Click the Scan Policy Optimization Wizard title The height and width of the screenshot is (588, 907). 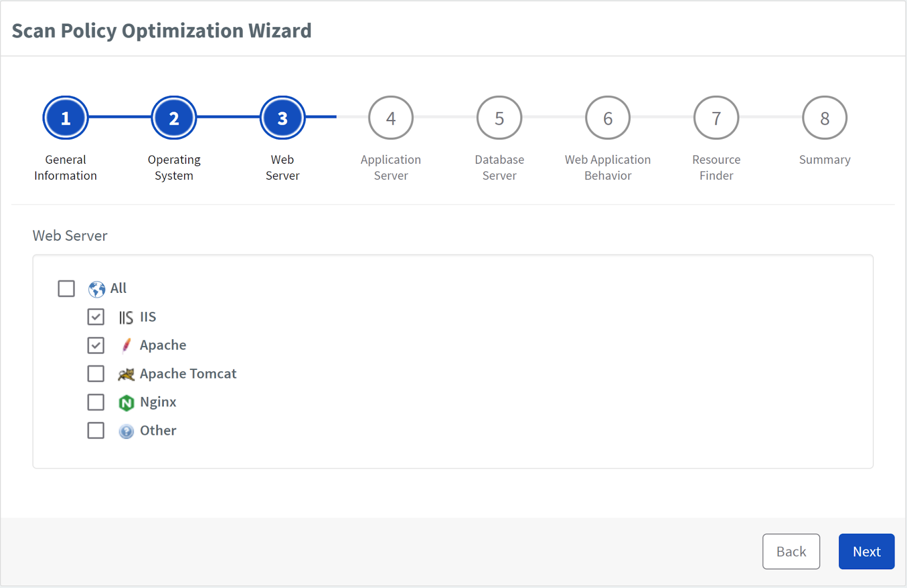(x=162, y=31)
